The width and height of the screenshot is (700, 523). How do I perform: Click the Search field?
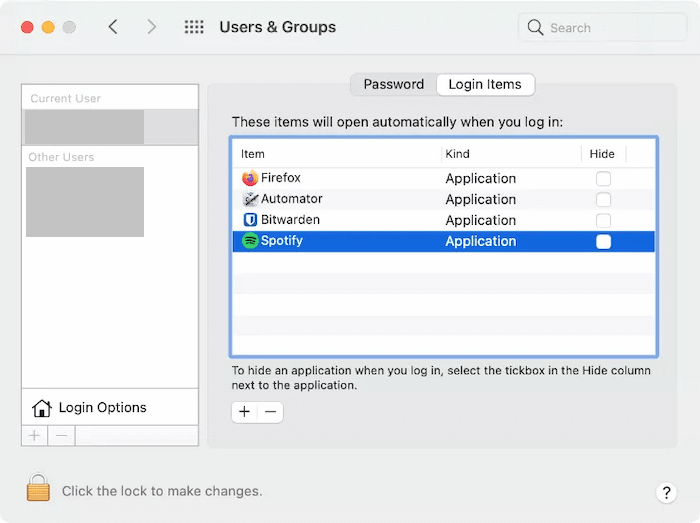click(602, 28)
